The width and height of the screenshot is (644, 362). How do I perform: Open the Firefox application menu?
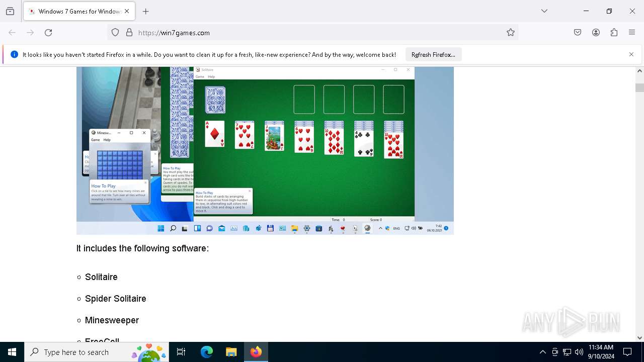coord(632,33)
